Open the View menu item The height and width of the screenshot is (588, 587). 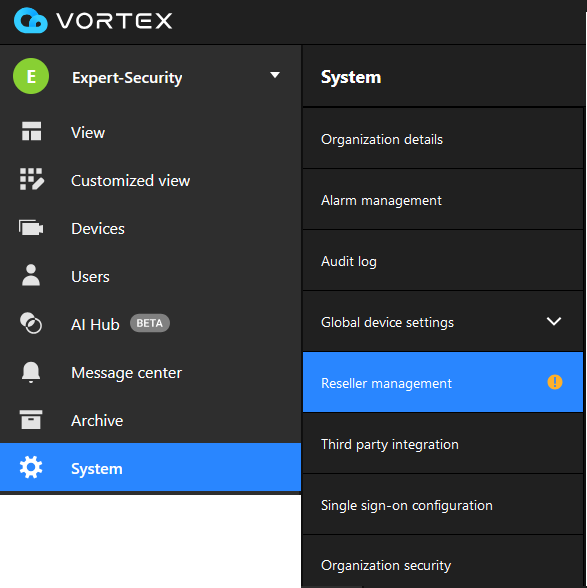[x=150, y=132]
